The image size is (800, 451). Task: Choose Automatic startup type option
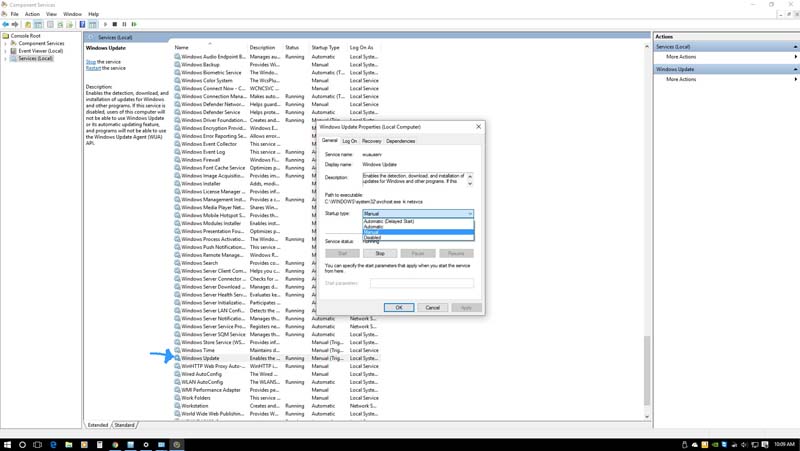(418, 227)
